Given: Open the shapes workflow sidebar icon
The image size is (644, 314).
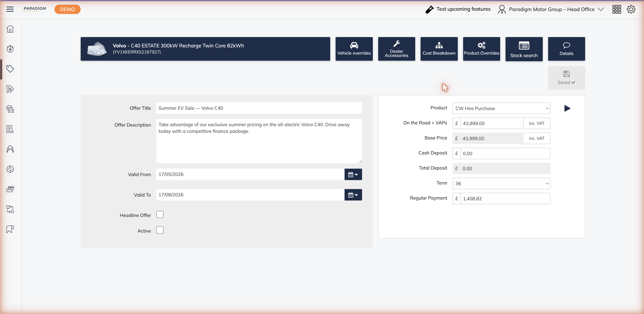Looking at the screenshot, I should [x=10, y=209].
